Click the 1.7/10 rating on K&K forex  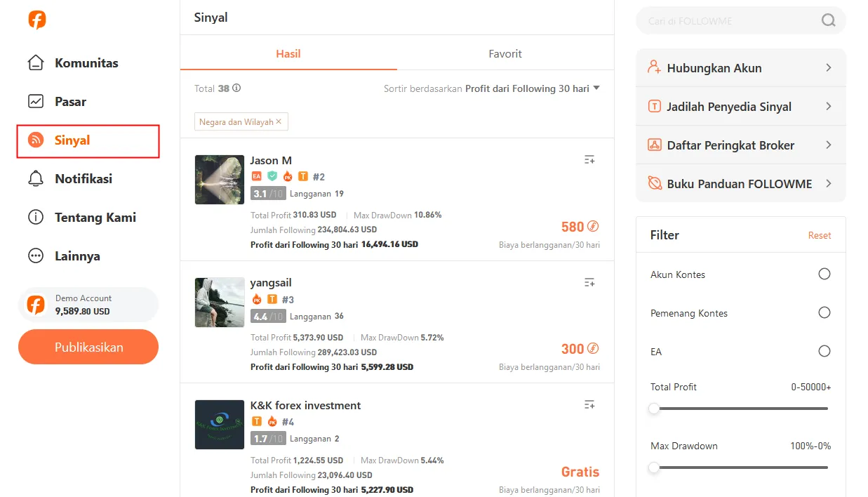click(x=268, y=439)
